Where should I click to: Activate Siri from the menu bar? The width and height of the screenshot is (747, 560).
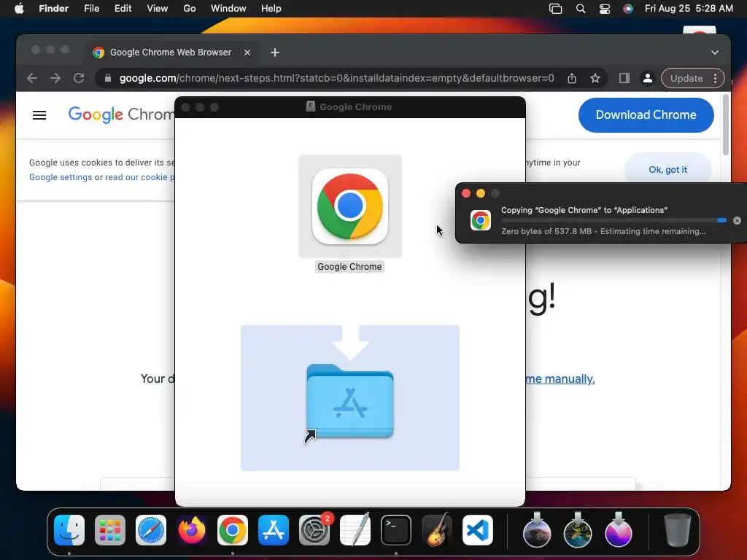point(628,9)
